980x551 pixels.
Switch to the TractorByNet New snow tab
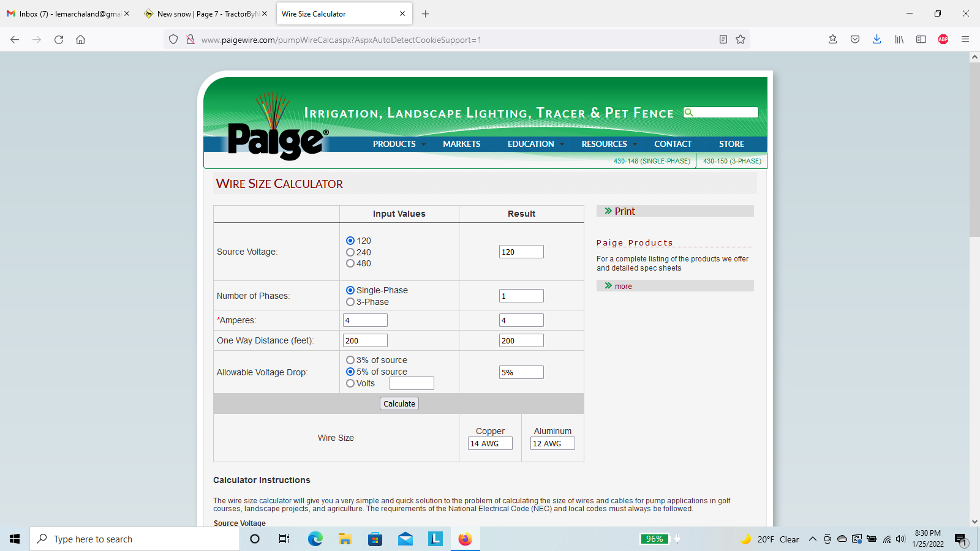click(x=204, y=13)
